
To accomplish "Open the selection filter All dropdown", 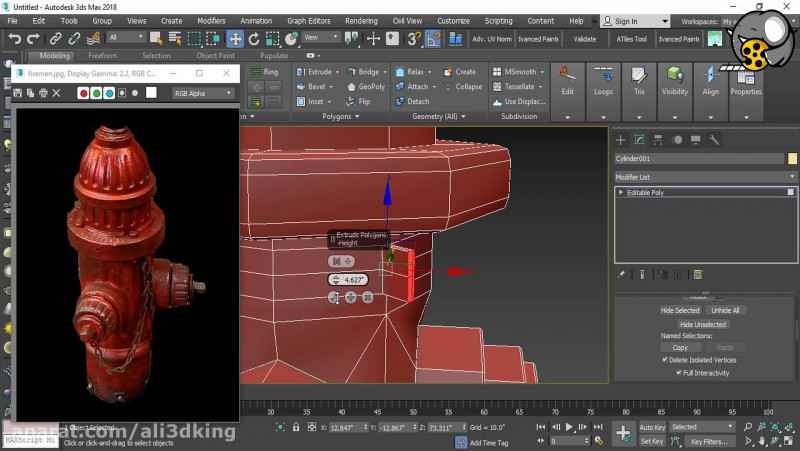I will pyautogui.click(x=126, y=37).
